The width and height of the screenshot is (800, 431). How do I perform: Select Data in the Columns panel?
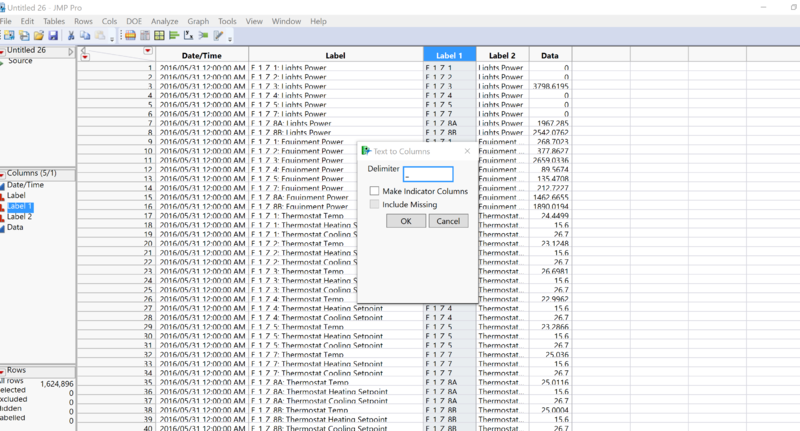point(15,227)
